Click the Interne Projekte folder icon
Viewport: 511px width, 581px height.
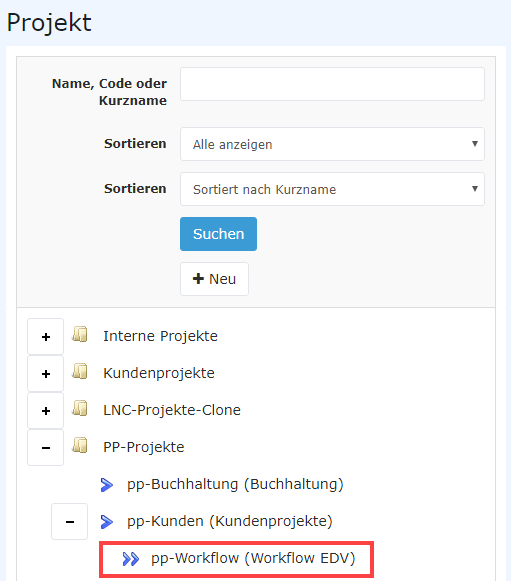[80, 334]
